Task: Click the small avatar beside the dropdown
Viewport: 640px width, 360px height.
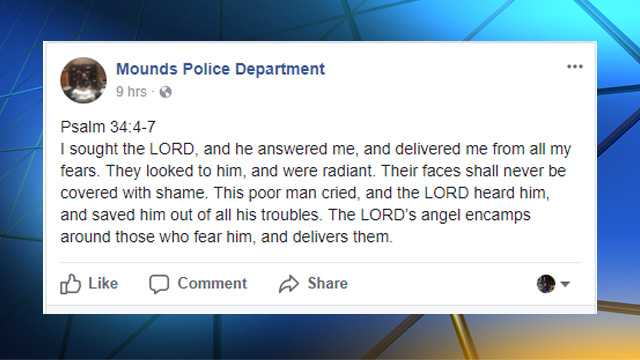Action: [x=546, y=284]
